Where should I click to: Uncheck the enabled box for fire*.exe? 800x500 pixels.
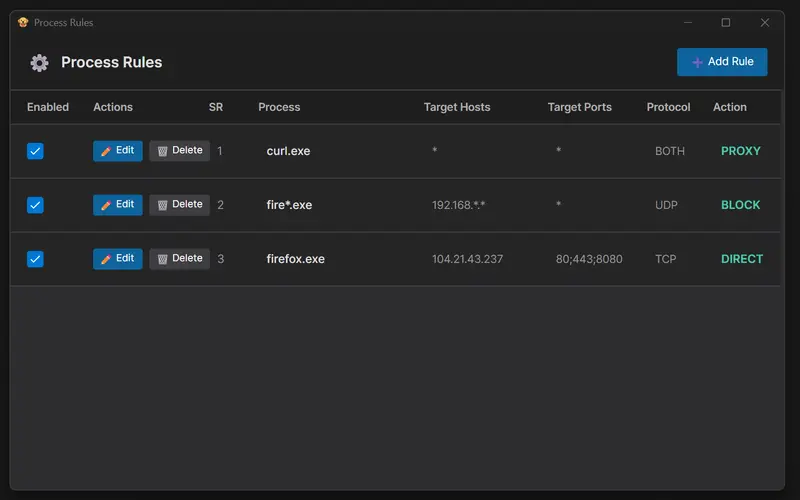click(35, 205)
